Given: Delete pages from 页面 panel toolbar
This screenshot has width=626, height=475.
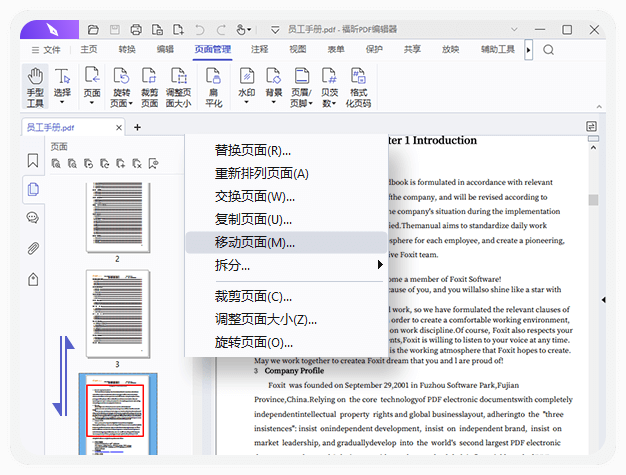Looking at the screenshot, I should coord(137,164).
